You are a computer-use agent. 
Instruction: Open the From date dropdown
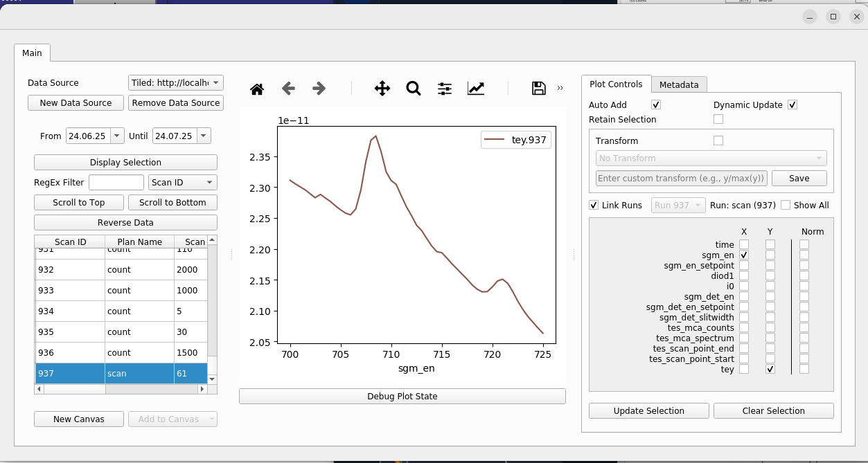pos(116,136)
